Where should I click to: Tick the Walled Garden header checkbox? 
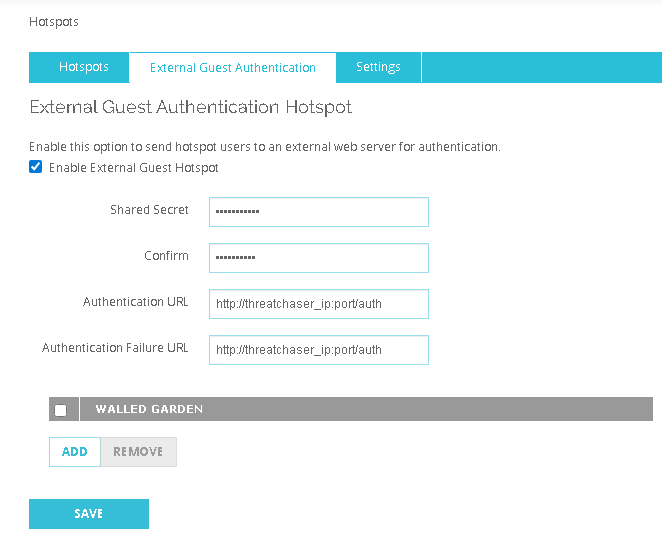[61, 410]
